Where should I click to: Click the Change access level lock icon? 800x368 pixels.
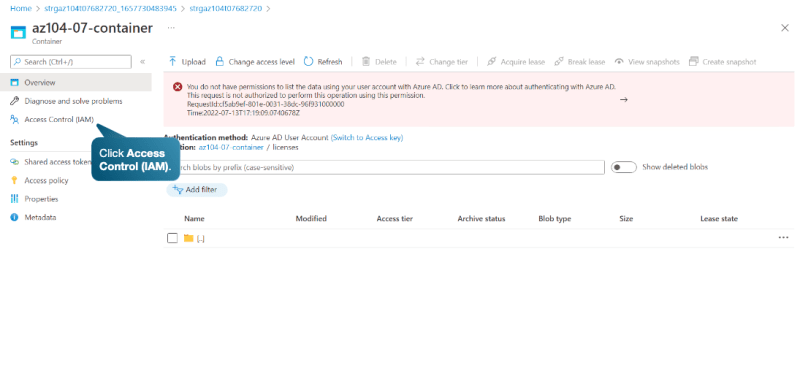click(x=219, y=61)
